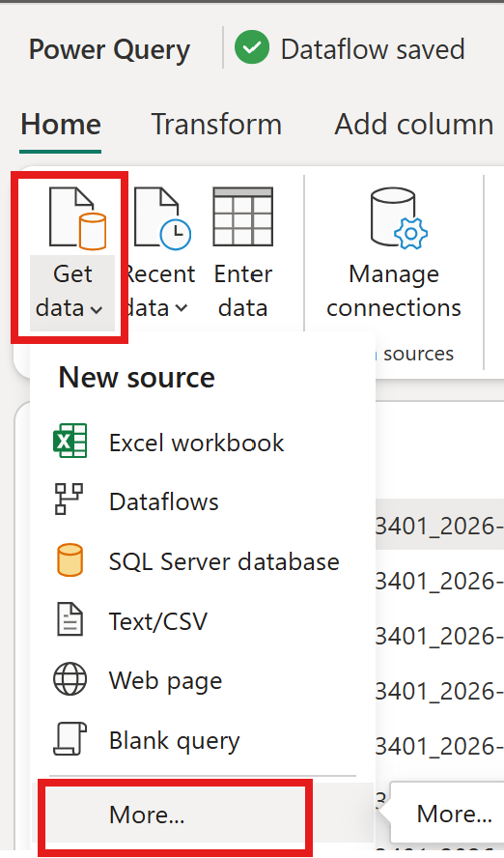Choose SQL Server database source
504x858 pixels.
coord(202,561)
